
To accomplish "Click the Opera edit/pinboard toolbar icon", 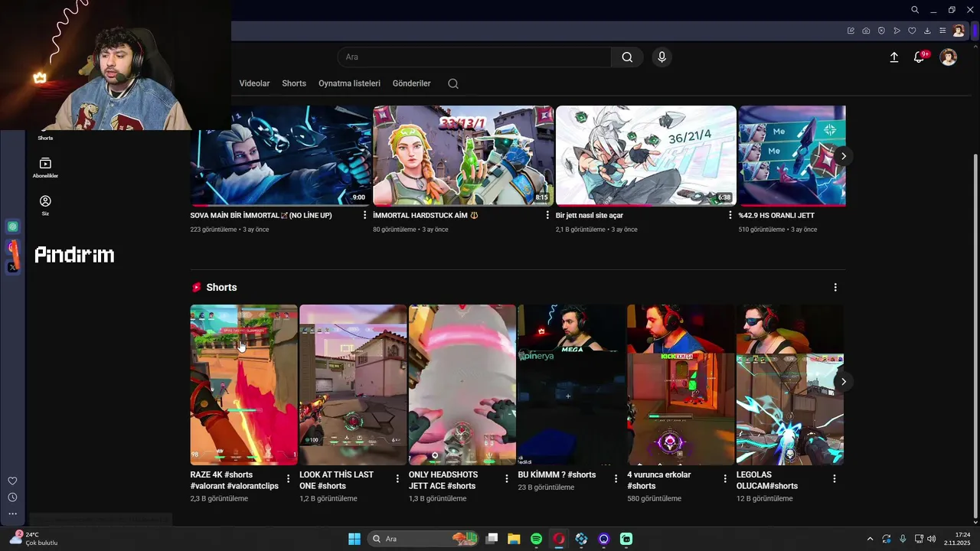I will click(x=851, y=31).
